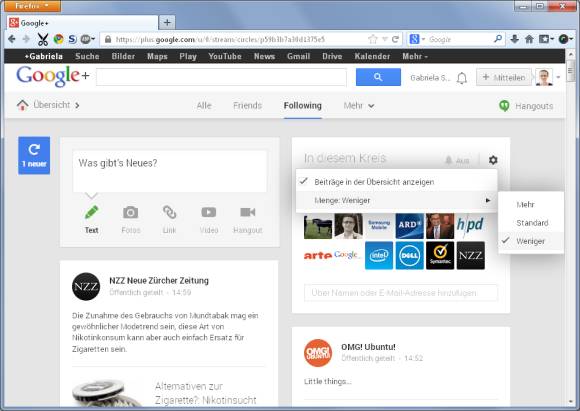Open Kalender in Google bar
This screenshot has width=580, height=411.
[x=372, y=56]
